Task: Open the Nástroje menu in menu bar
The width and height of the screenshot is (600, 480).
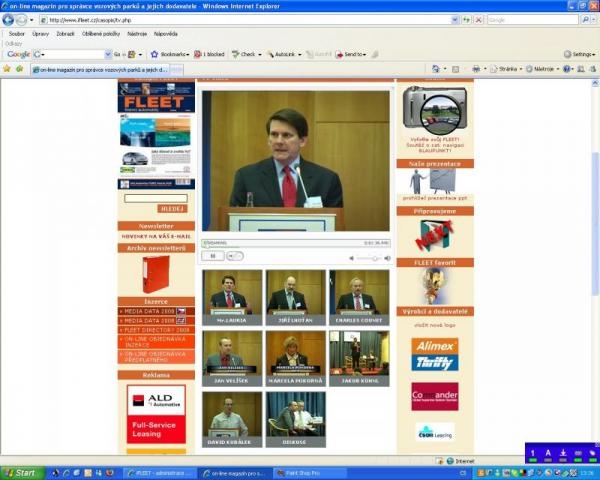Action: pyautogui.click(x=137, y=34)
